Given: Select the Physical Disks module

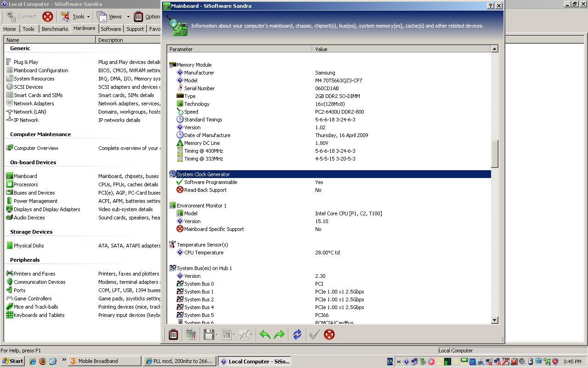Looking at the screenshot, I should pos(25,246).
